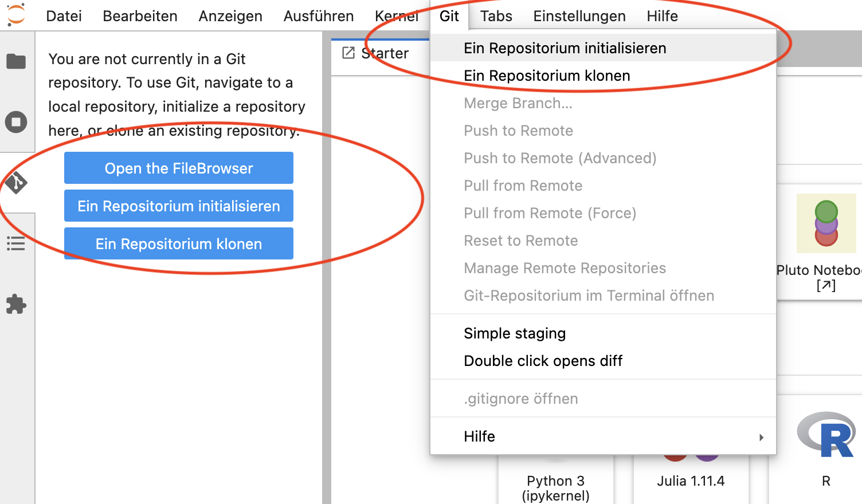Open the Tabs menu
862x504 pixels.
pos(496,16)
